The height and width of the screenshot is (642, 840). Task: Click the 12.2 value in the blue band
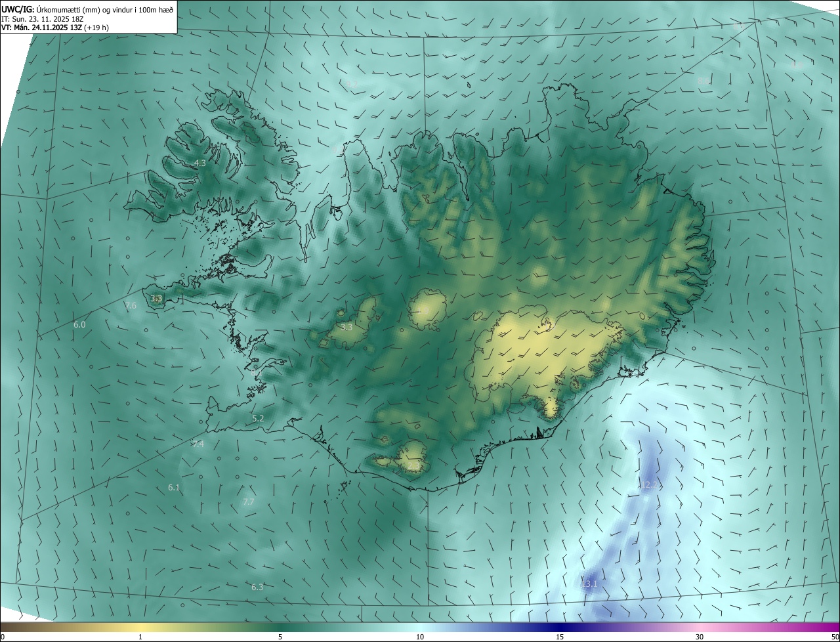point(648,484)
